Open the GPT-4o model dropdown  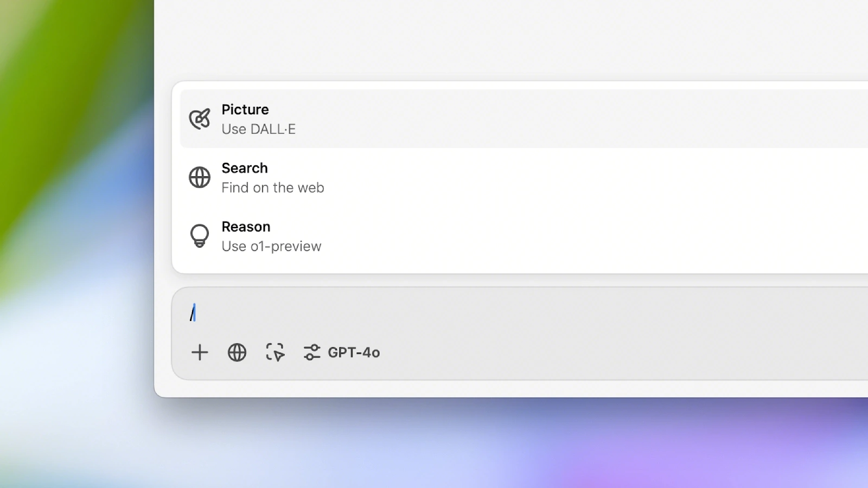(353, 352)
